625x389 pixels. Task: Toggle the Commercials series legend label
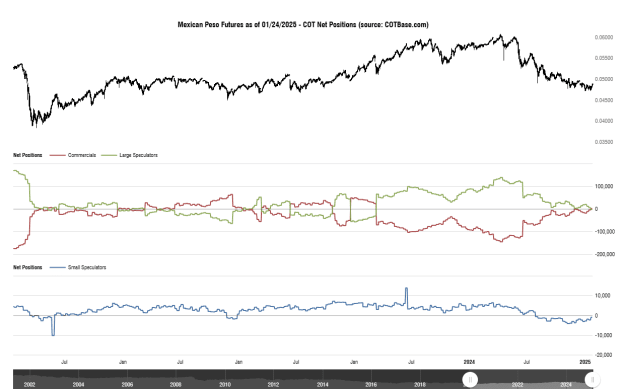pos(82,155)
